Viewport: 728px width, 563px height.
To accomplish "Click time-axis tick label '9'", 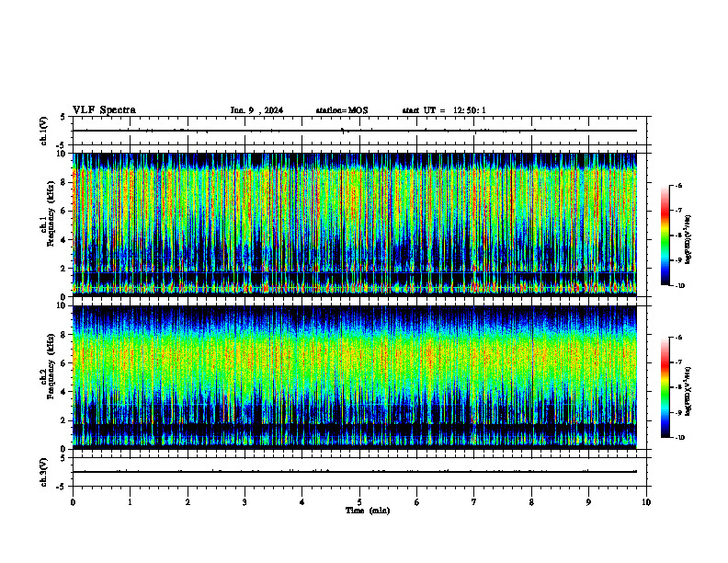I will (588, 502).
